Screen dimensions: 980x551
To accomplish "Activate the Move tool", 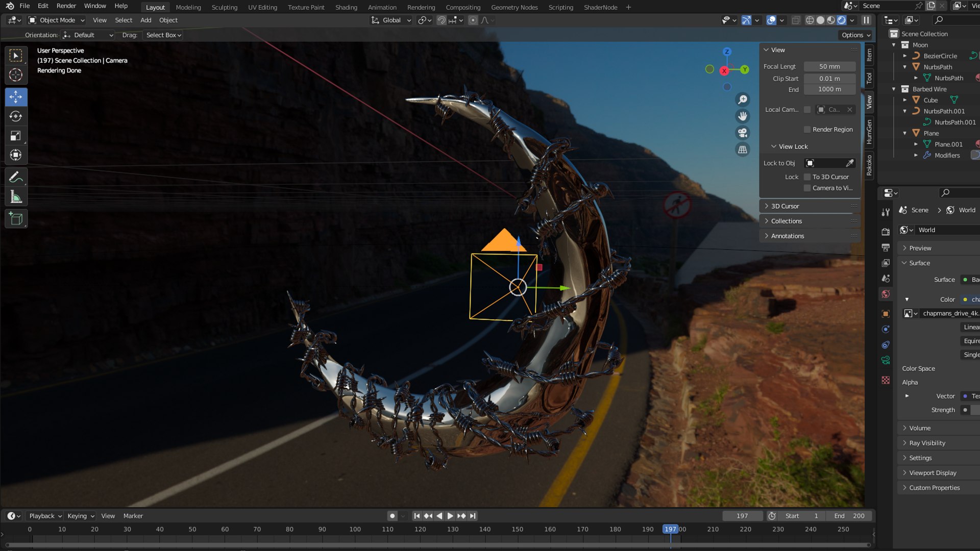I will (16, 97).
